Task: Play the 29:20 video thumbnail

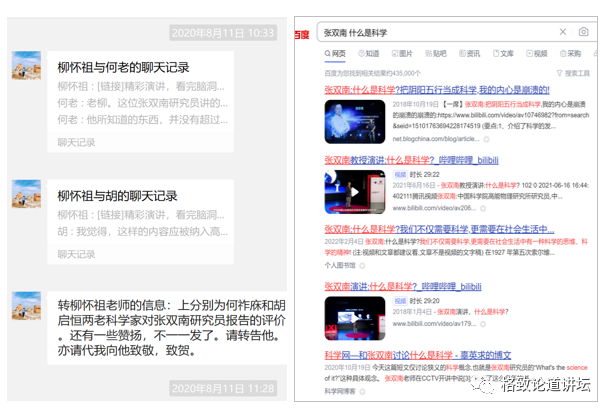Action: pyautogui.click(x=355, y=318)
